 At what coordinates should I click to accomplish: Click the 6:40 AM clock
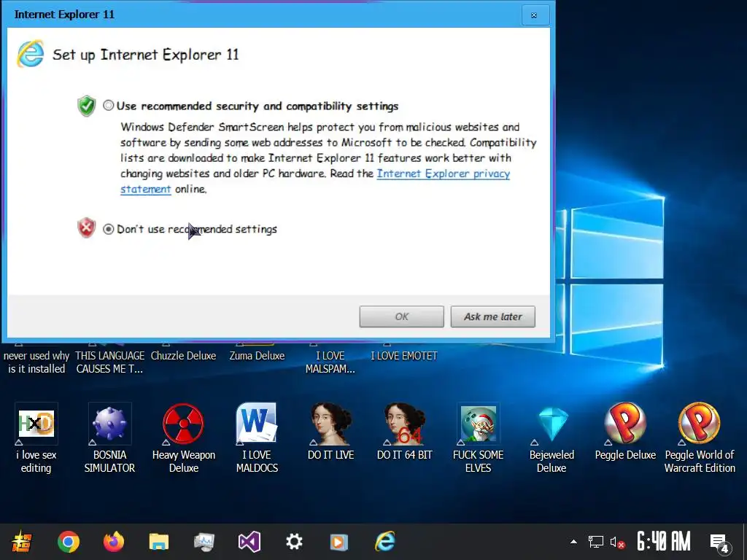point(664,542)
